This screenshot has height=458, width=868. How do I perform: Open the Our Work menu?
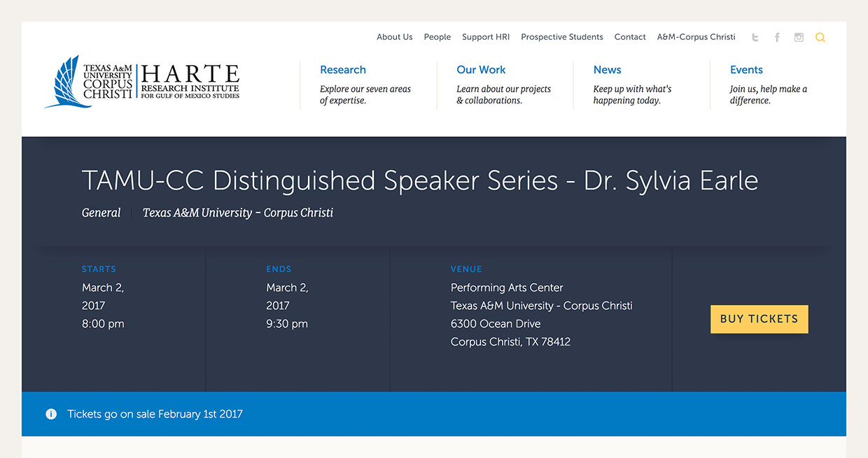[481, 70]
